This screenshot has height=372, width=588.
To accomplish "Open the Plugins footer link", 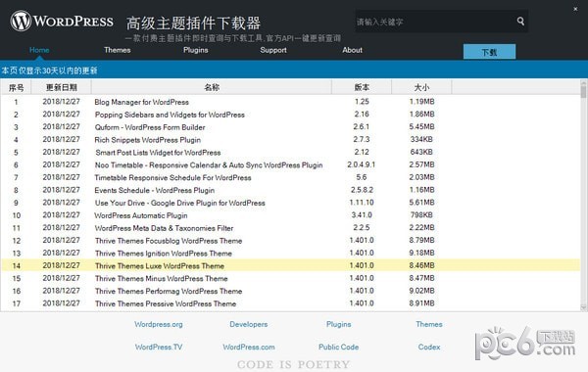I will pos(339,324).
